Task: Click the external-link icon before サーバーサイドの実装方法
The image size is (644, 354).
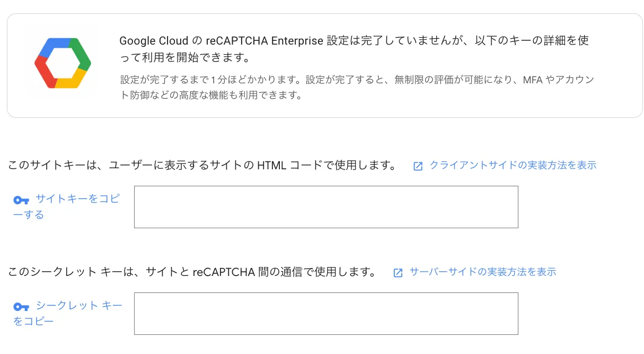Action: (398, 273)
